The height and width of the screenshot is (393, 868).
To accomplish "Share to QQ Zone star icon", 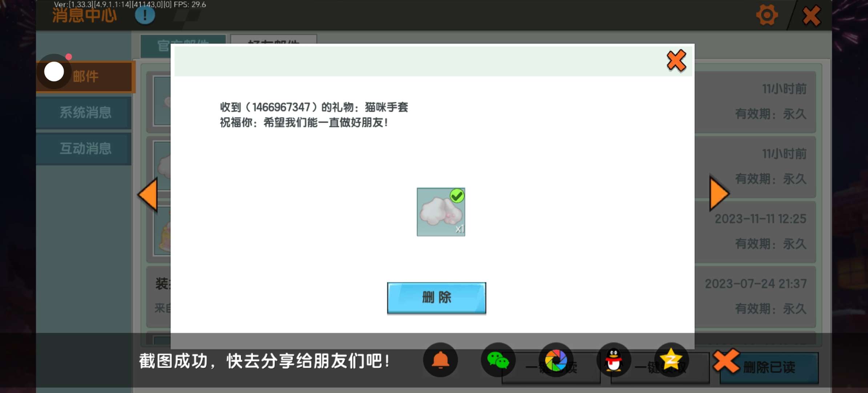I will click(671, 360).
